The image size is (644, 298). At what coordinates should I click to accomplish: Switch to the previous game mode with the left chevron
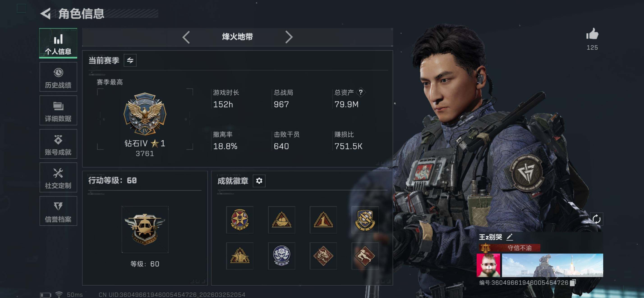pyautogui.click(x=186, y=37)
